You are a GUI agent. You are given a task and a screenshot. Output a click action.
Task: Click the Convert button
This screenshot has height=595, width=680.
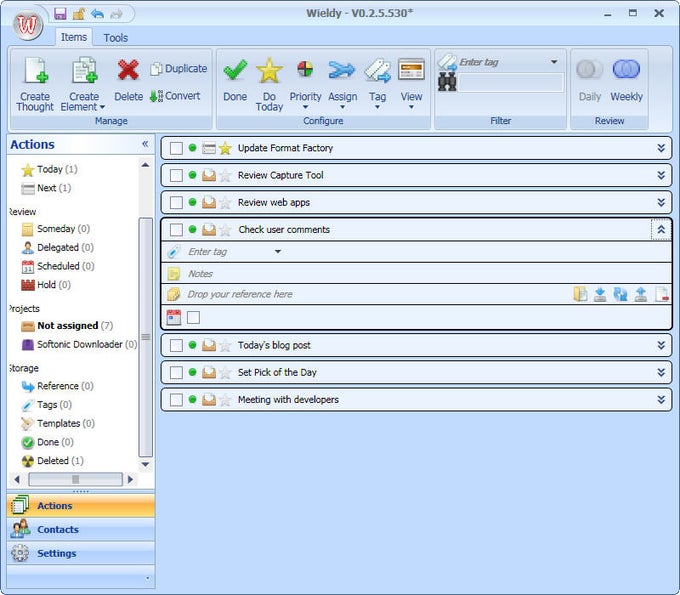pos(175,96)
